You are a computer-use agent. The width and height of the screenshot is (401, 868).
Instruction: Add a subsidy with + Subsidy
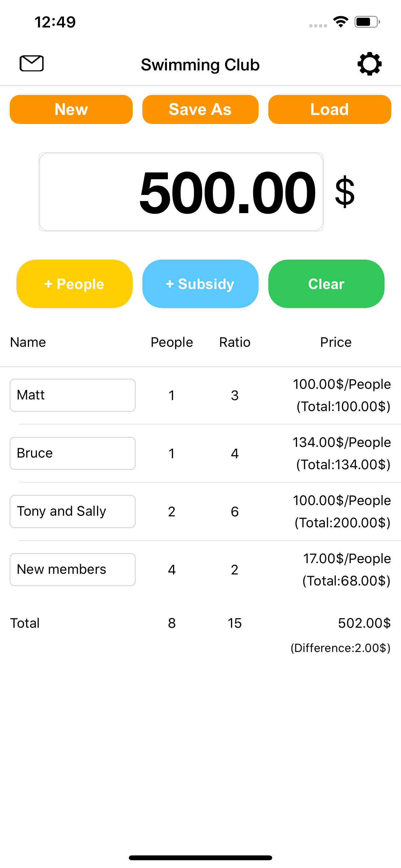point(200,284)
